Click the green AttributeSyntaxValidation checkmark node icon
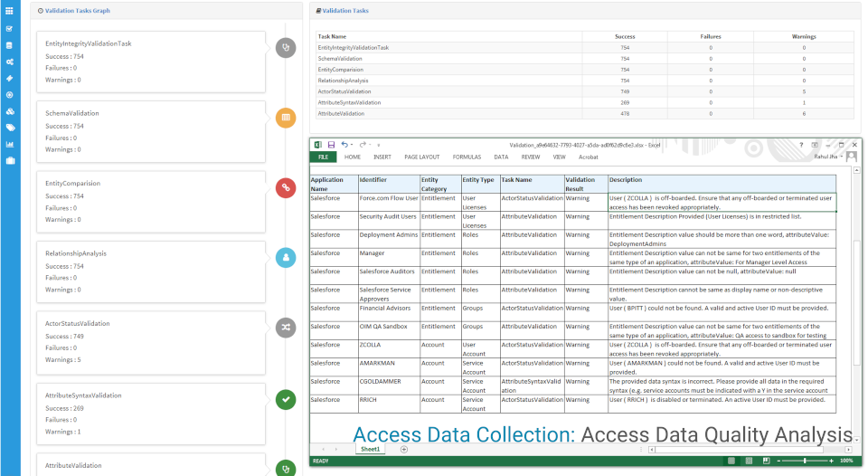The width and height of the screenshot is (868, 476). pos(286,399)
